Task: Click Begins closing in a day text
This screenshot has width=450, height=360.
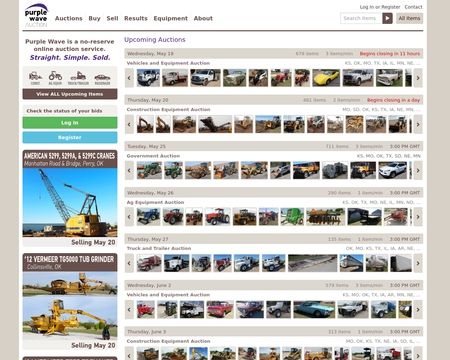Action: click(393, 100)
